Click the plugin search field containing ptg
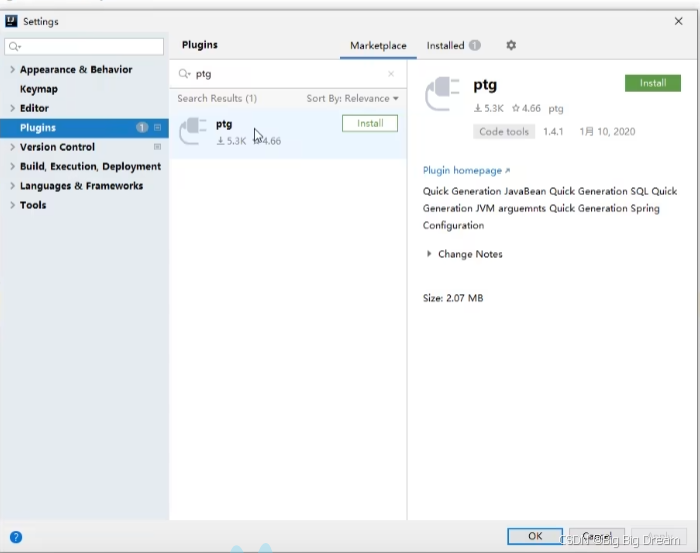Image resolution: width=700 pixels, height=553 pixels. (x=288, y=74)
